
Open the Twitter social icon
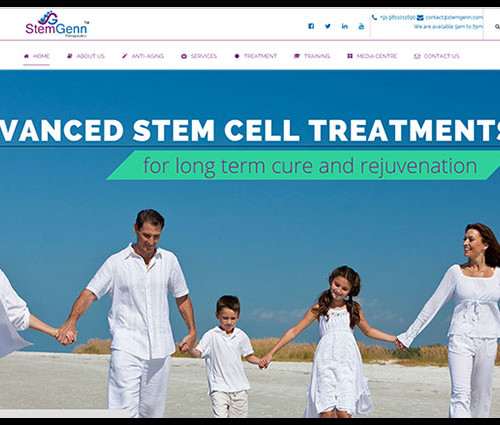click(x=328, y=26)
